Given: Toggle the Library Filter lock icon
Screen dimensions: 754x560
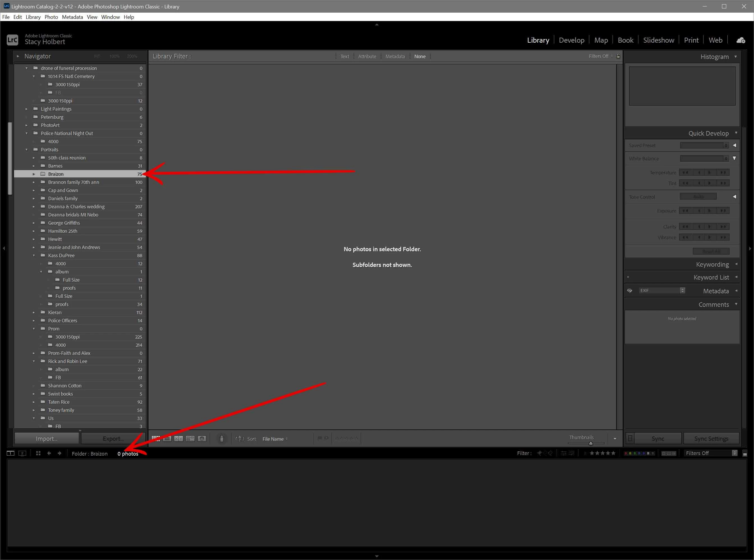Looking at the screenshot, I should coord(618,56).
